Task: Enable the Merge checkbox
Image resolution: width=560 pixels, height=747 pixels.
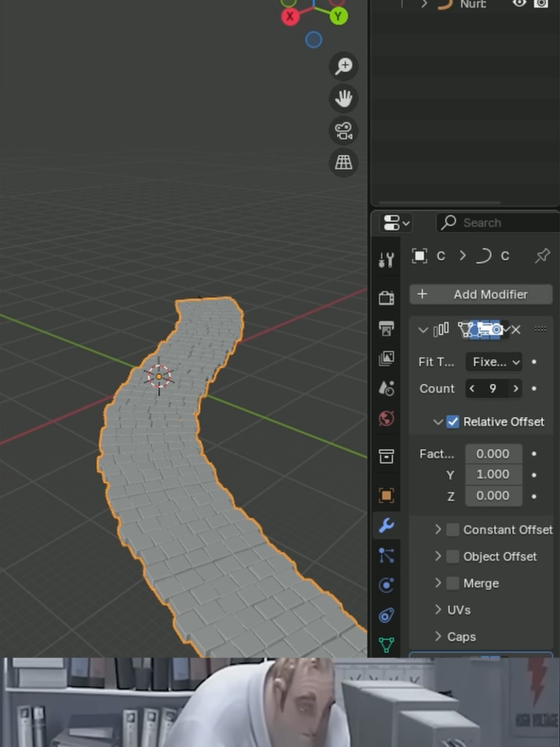Action: click(x=452, y=583)
